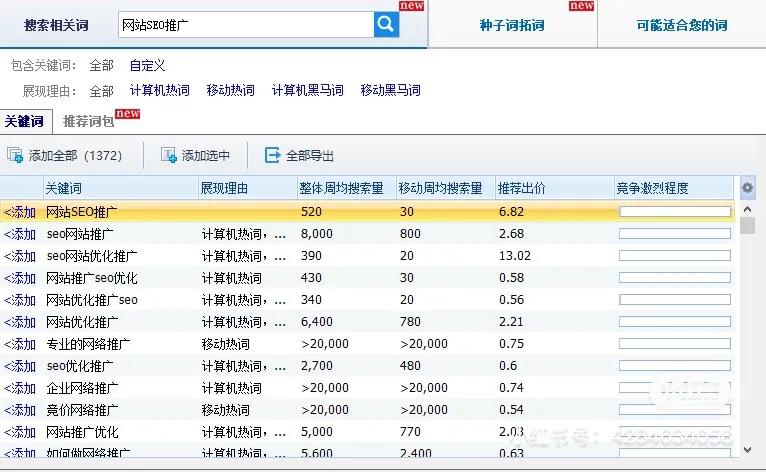Open the 可能适合您的词 tab

(681, 25)
